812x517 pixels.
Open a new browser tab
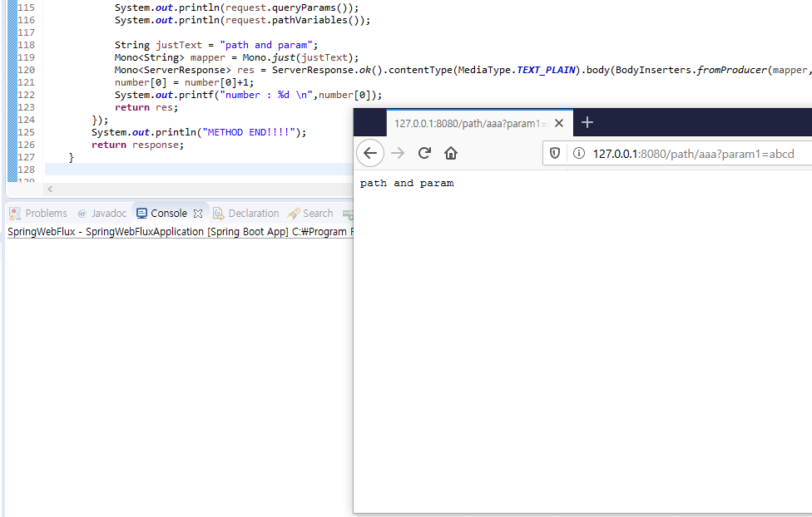coord(587,123)
